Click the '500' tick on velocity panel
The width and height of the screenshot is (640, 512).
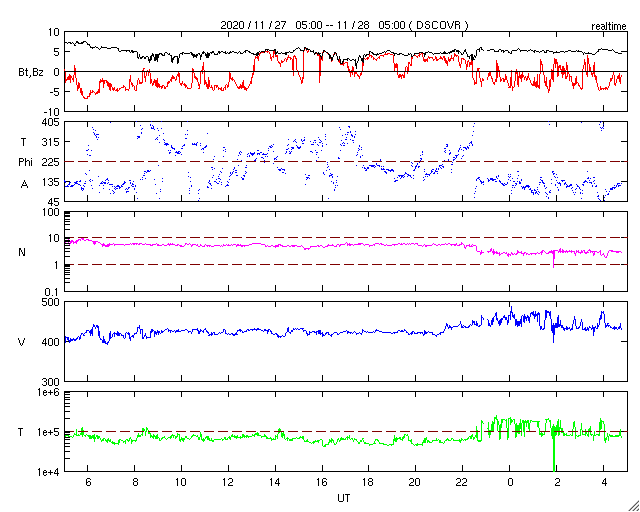click(x=51, y=302)
